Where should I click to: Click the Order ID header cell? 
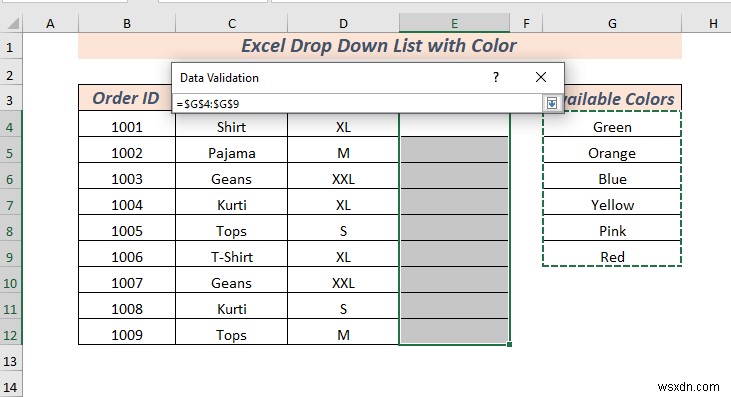tap(125, 98)
